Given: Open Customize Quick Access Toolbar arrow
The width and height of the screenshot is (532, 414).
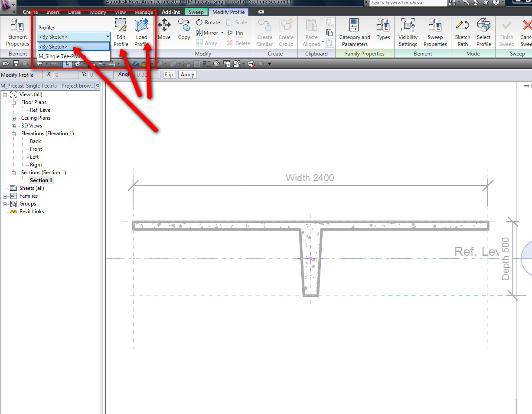Looking at the screenshot, I should [x=269, y=63].
